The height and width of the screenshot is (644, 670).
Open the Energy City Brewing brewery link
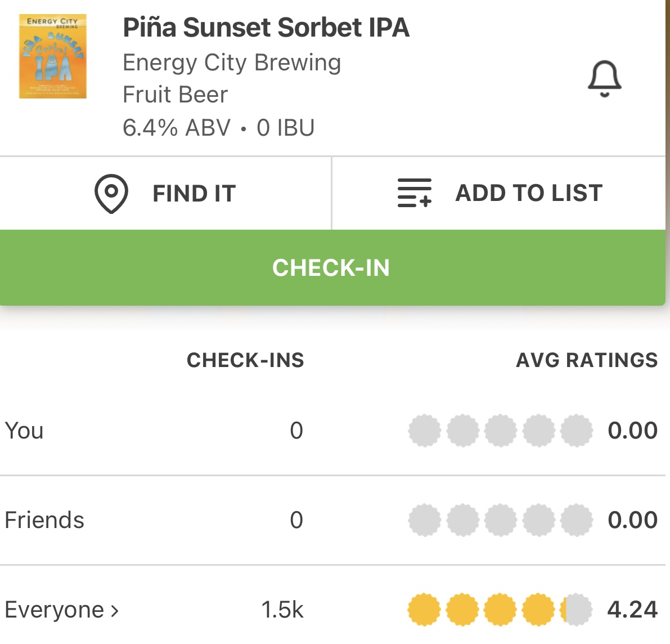tap(232, 62)
